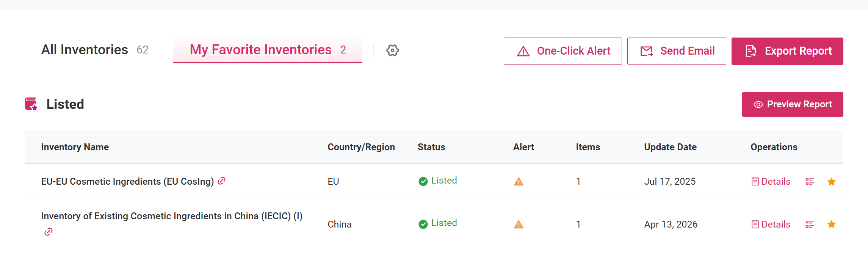Click link icon under IECIC inventory name
The image size is (868, 267).
point(48,232)
